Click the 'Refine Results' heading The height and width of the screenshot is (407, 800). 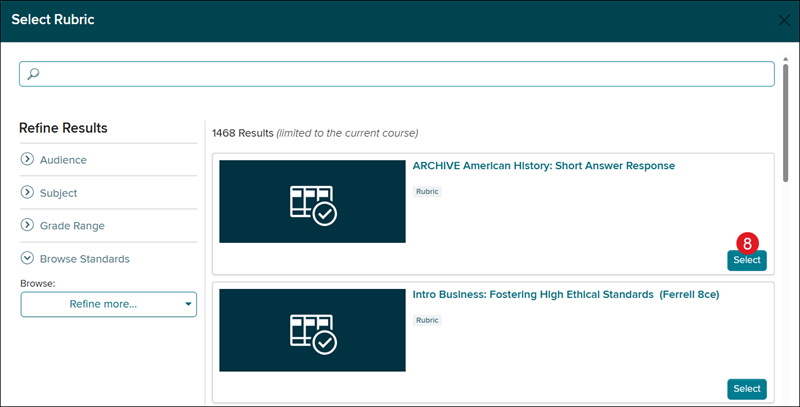(63, 128)
